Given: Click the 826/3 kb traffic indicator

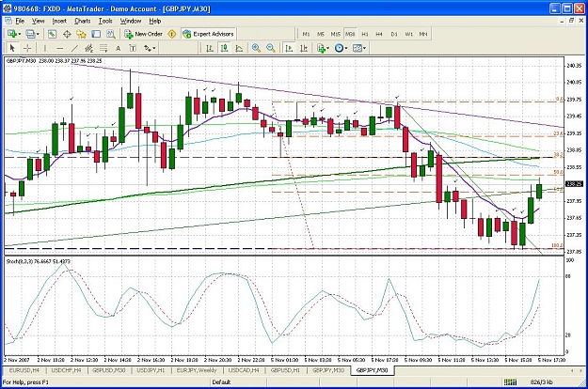Looking at the screenshot, I should 541,381.
